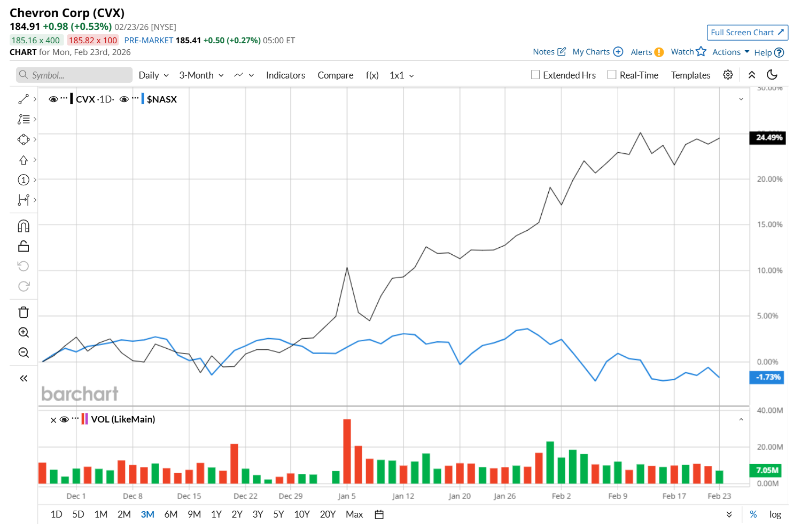The width and height of the screenshot is (809, 532).
Task: Select the price measure tool
Action: (x=24, y=200)
